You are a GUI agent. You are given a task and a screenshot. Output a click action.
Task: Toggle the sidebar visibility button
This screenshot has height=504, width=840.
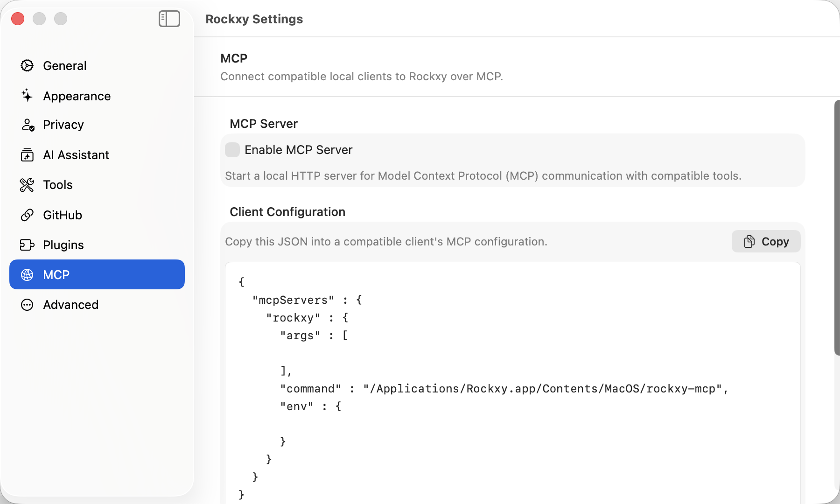coord(169,19)
